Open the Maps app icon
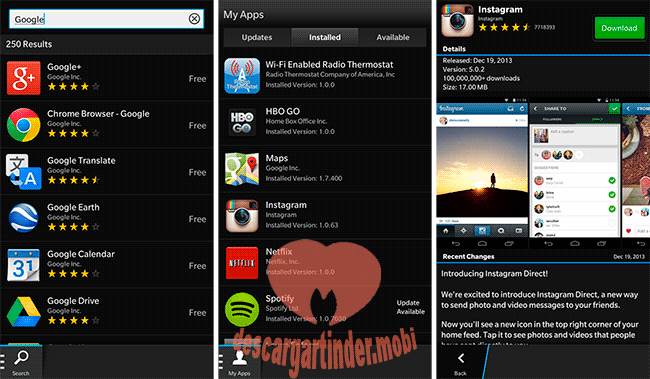 [242, 169]
